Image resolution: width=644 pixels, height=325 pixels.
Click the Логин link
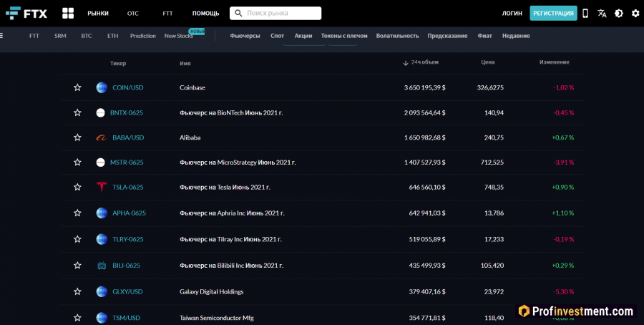(x=512, y=13)
